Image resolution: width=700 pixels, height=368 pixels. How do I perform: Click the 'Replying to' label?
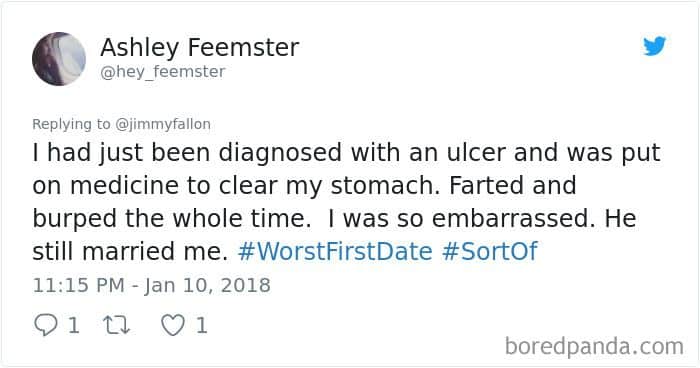(71, 124)
